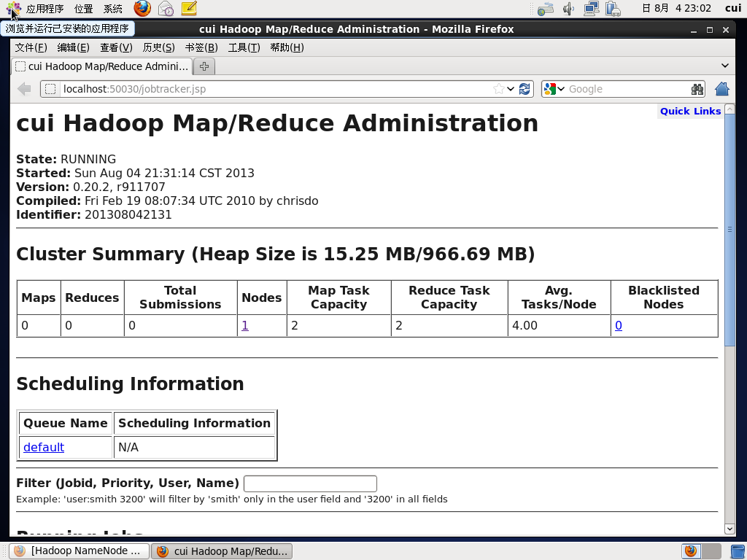Go to the home page icon
The height and width of the screenshot is (560, 747).
coord(722,88)
